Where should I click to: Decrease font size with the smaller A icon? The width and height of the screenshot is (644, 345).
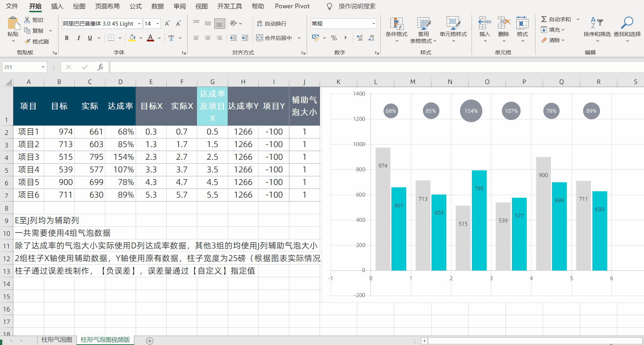[x=178, y=23]
